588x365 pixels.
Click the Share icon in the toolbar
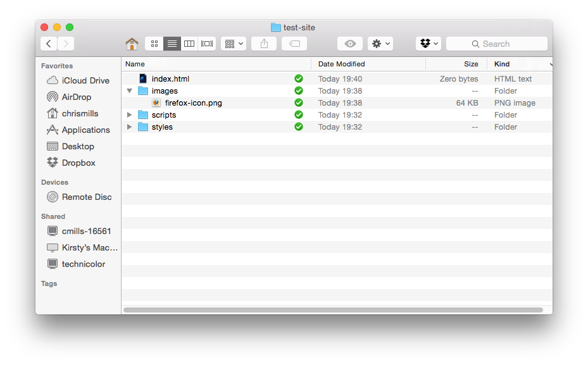point(264,43)
